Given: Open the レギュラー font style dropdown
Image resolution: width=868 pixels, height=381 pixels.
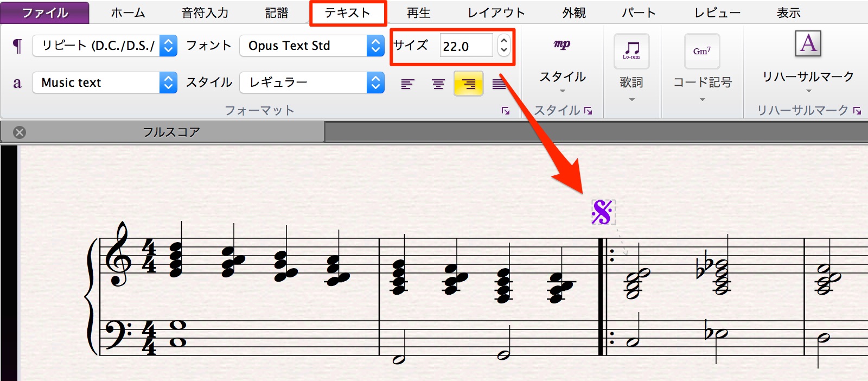Looking at the screenshot, I should point(312,82).
